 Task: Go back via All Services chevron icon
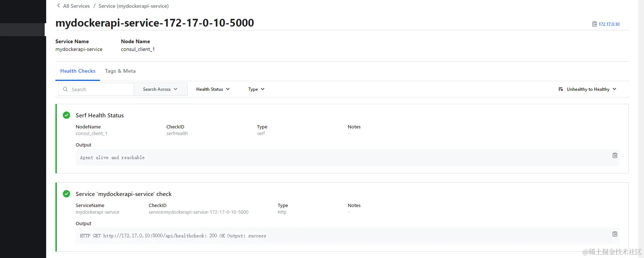tap(58, 6)
